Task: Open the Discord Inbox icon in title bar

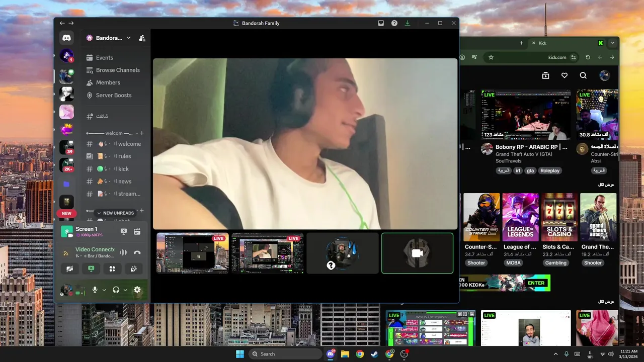Action: pyautogui.click(x=381, y=23)
